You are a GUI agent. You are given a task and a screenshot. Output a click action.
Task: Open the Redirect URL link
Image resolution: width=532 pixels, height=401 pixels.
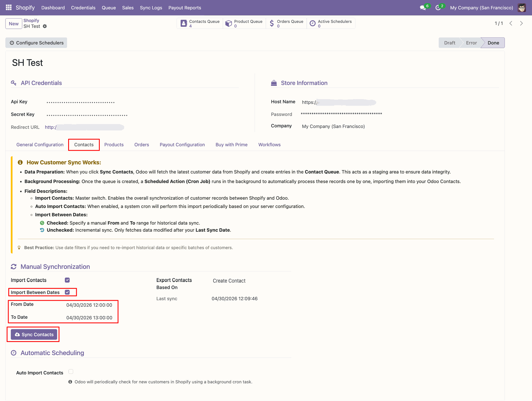(84, 127)
